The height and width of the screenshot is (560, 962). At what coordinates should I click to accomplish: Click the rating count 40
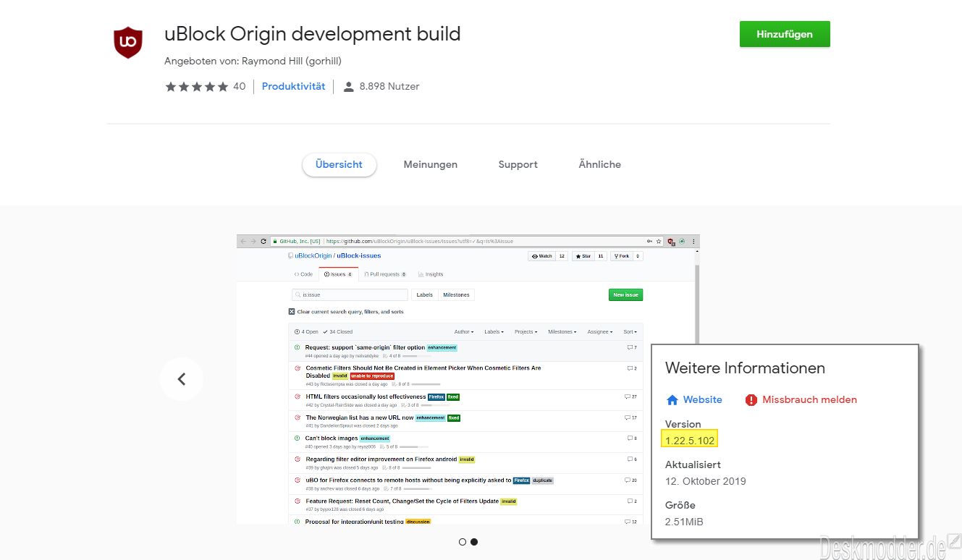point(239,86)
